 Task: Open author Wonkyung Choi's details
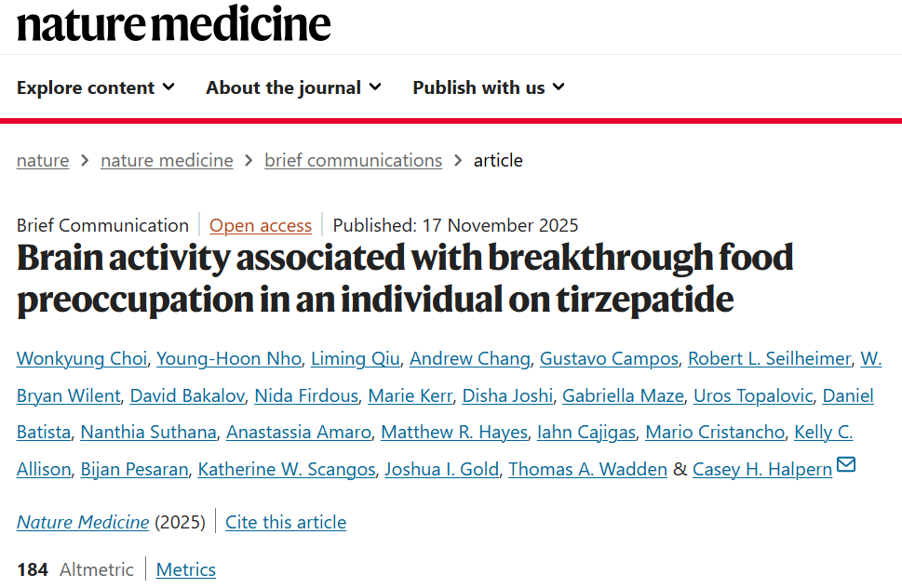coord(82,359)
